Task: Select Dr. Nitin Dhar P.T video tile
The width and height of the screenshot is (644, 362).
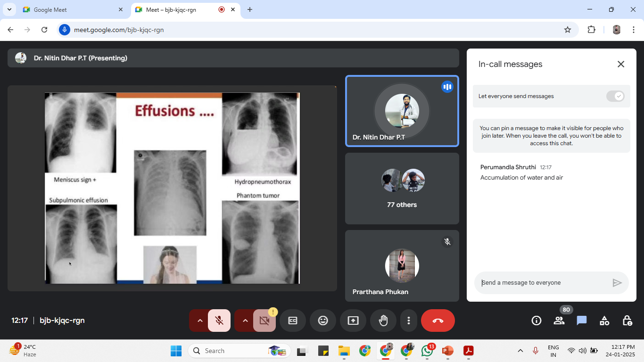Action: (402, 111)
